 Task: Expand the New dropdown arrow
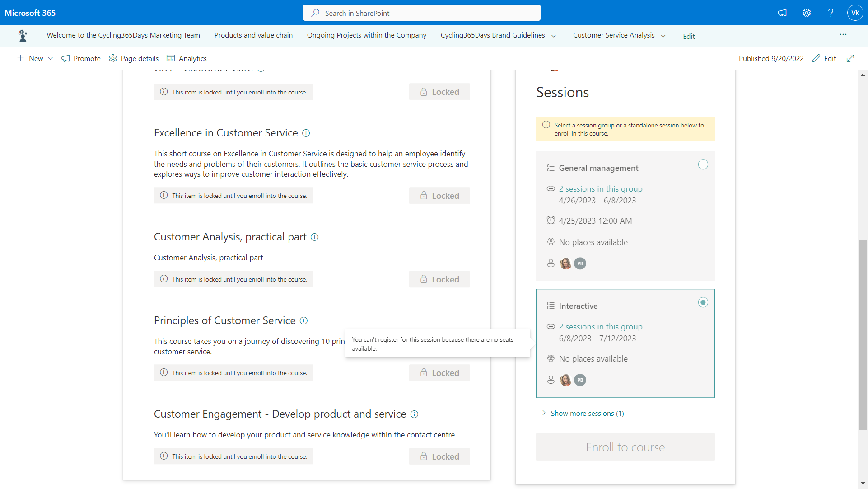pyautogui.click(x=51, y=58)
